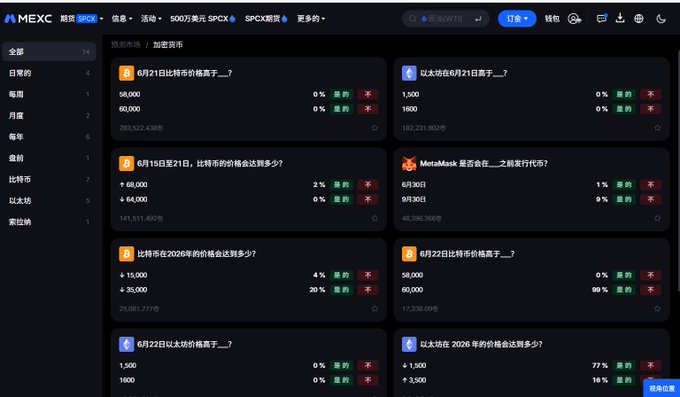Click yes for ↓64,000 option

point(341,200)
